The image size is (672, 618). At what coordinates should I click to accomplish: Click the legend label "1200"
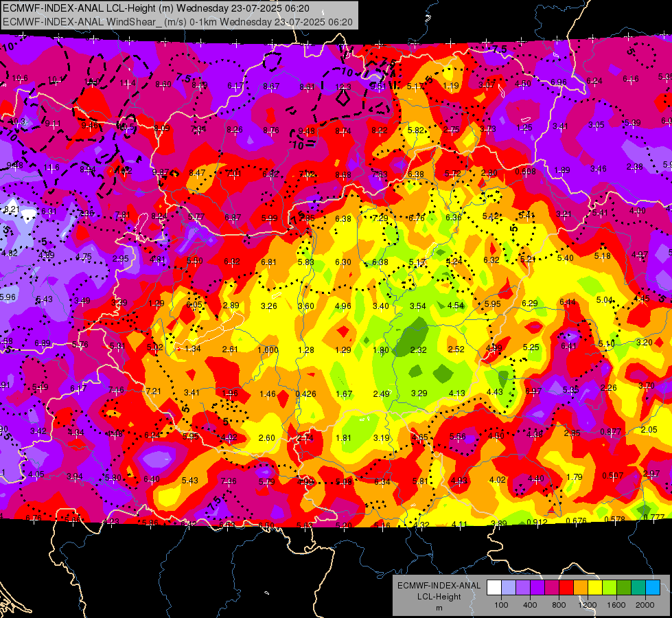588,605
